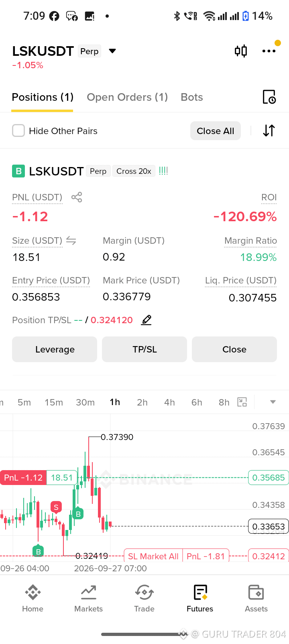Open the Assets navigation tab
The height and width of the screenshot is (644, 289).
[x=256, y=598]
